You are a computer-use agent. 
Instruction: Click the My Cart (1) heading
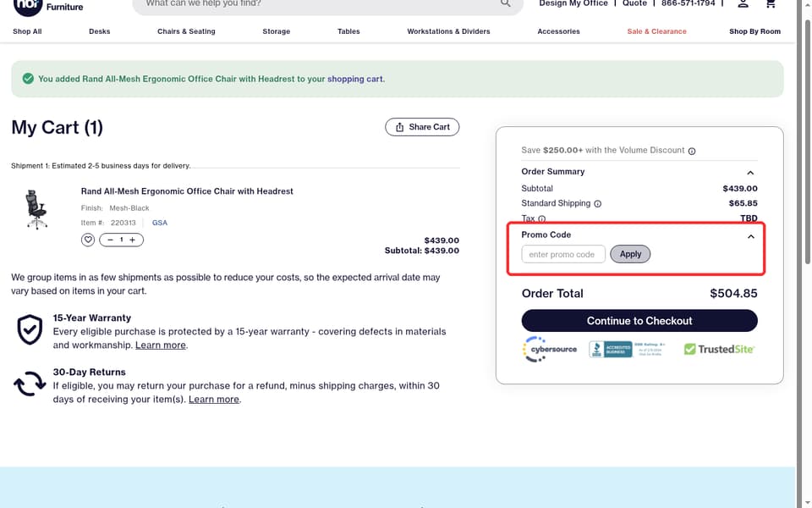57,128
